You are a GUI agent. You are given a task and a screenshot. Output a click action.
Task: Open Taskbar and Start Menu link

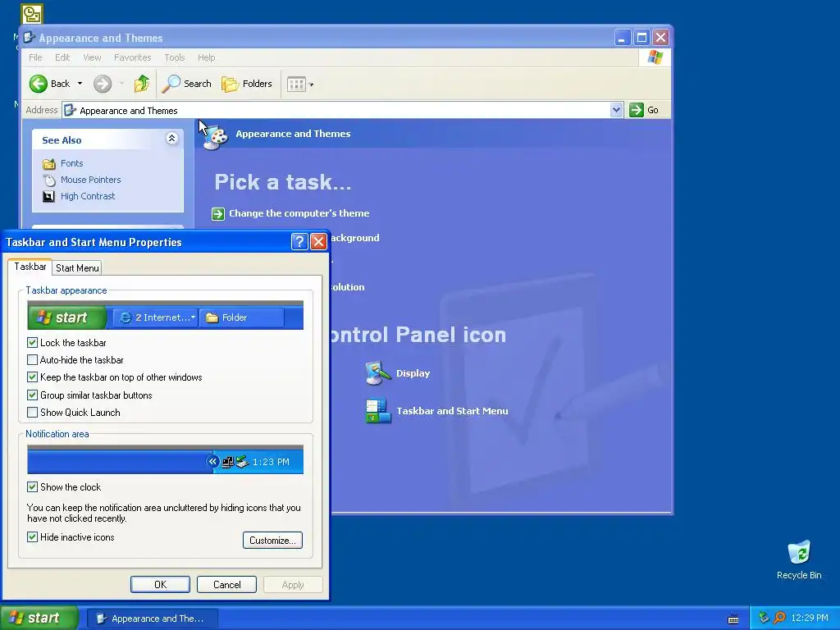click(x=452, y=411)
